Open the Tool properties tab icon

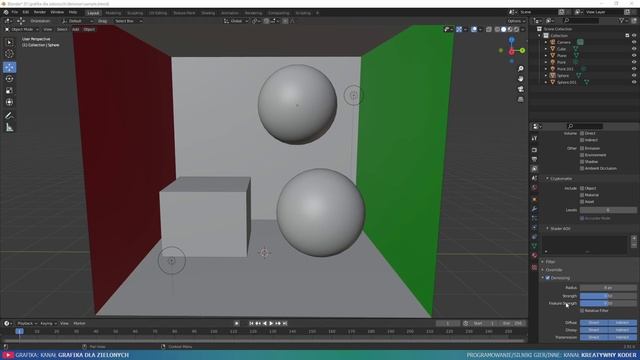coord(534,139)
